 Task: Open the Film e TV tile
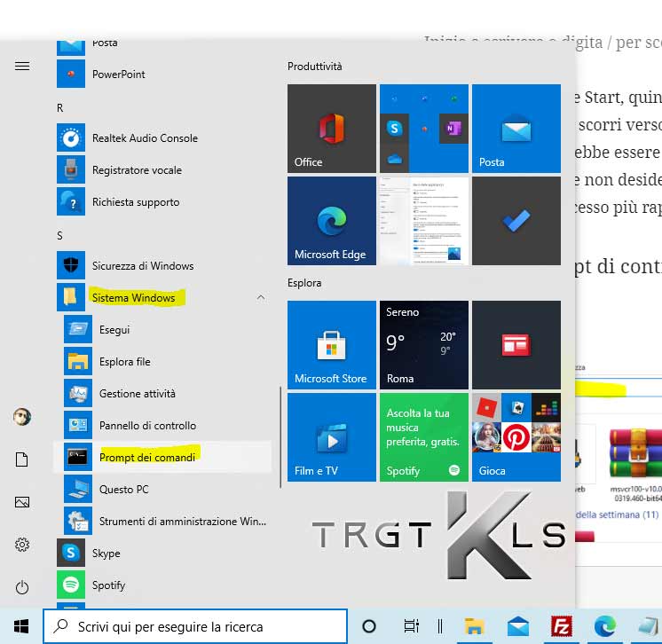coord(331,437)
